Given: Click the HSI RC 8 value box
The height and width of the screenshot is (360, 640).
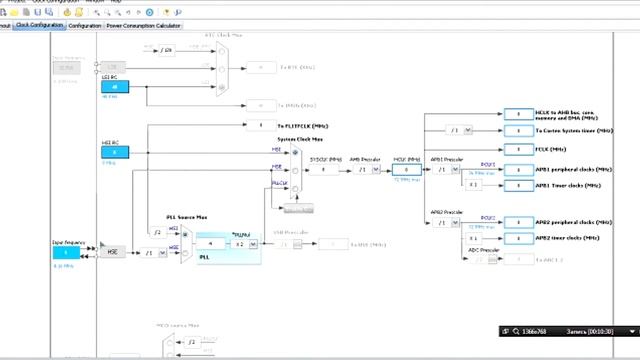Looking at the screenshot, I should pos(115,152).
